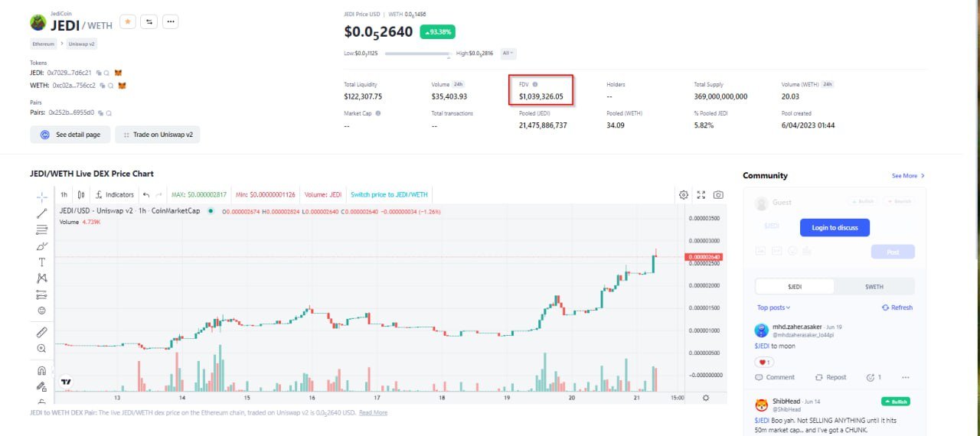This screenshot has width=980, height=436.
Task: Click Login to discuss button
Action: 835,227
